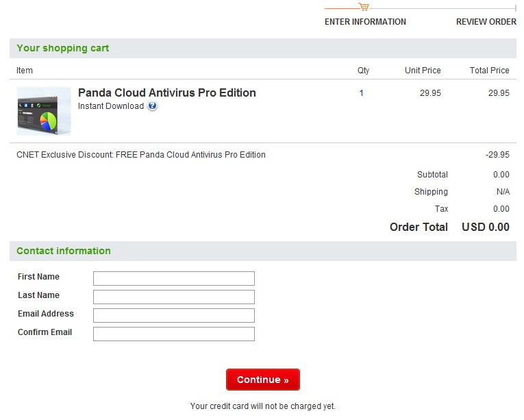Focus the First Name input field

[x=173, y=278]
